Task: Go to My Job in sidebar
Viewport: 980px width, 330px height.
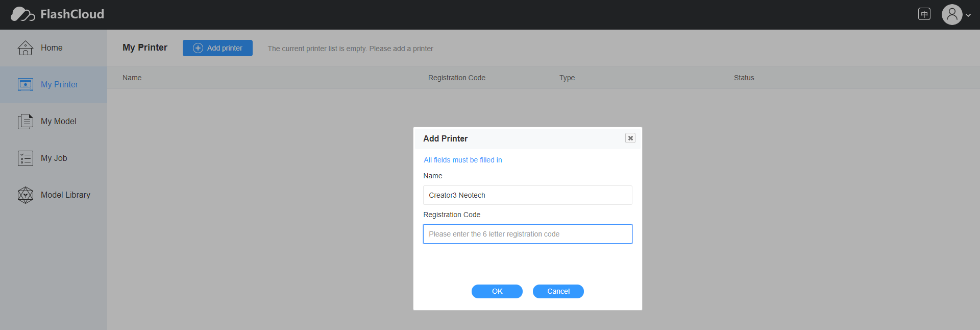Action: click(x=54, y=158)
